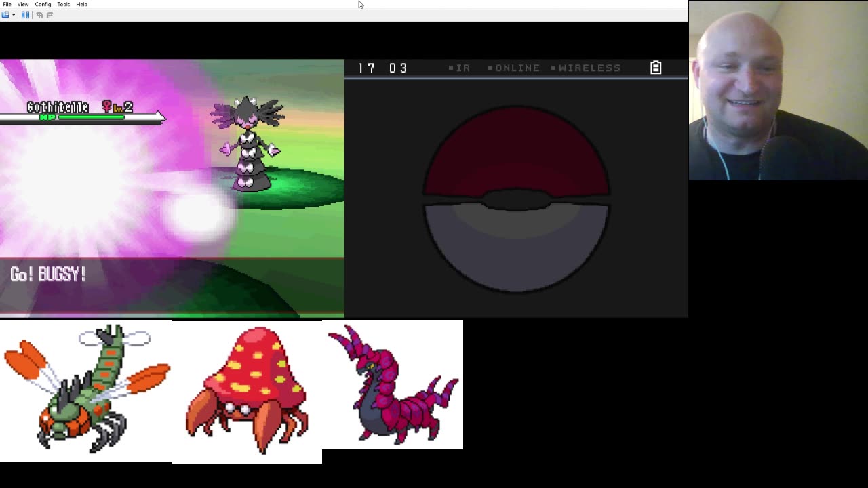Click the webcam overlay of the streamer

(778, 90)
